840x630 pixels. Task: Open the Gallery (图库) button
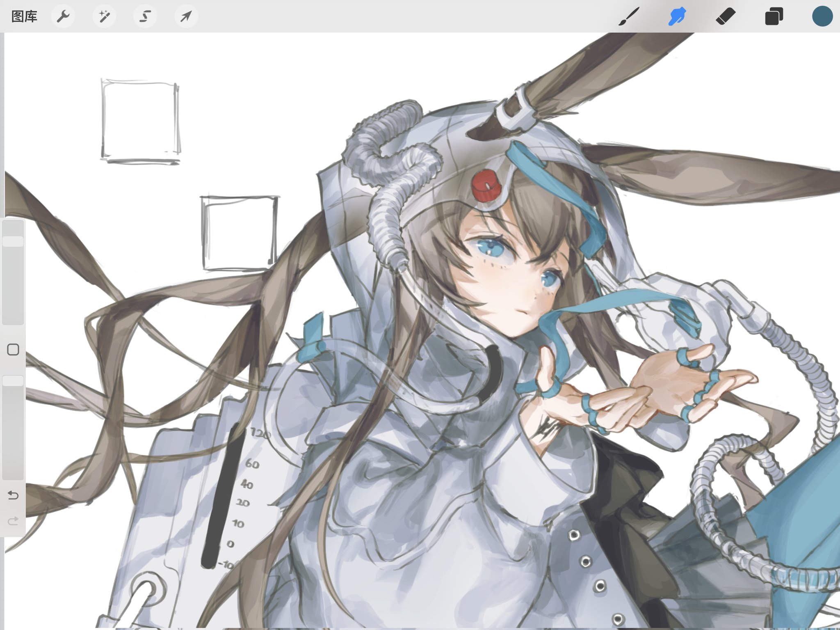[x=24, y=16]
